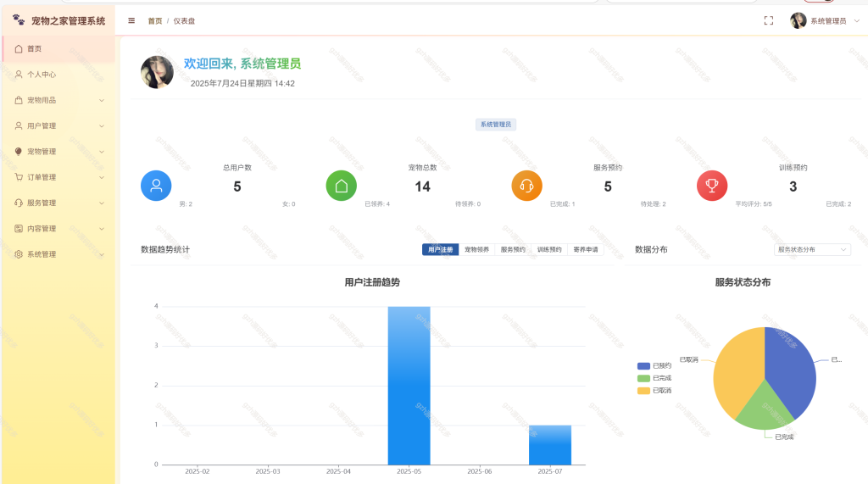Screen dimensions: 868x484
Task: Switch trend chart to 宠物领养
Action: (476, 250)
